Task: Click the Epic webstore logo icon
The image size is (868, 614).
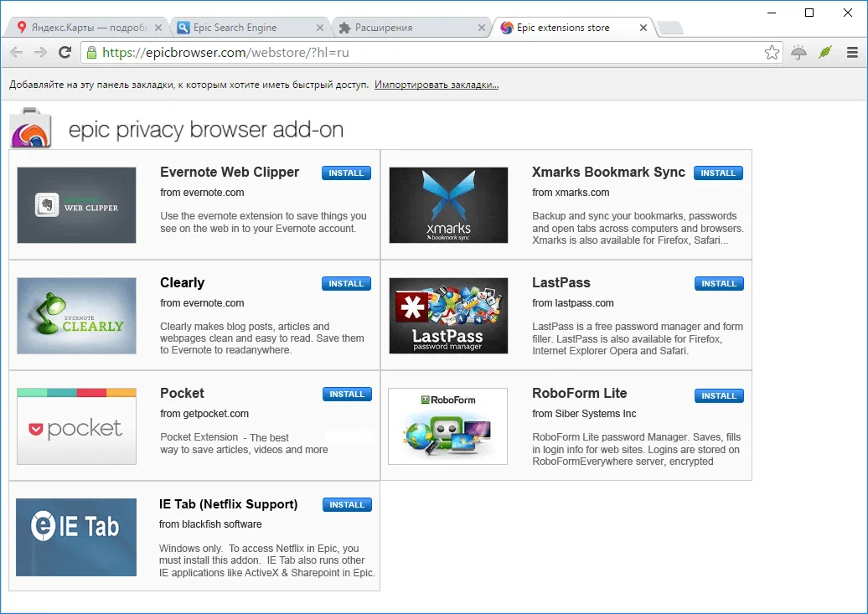Action: (30, 128)
